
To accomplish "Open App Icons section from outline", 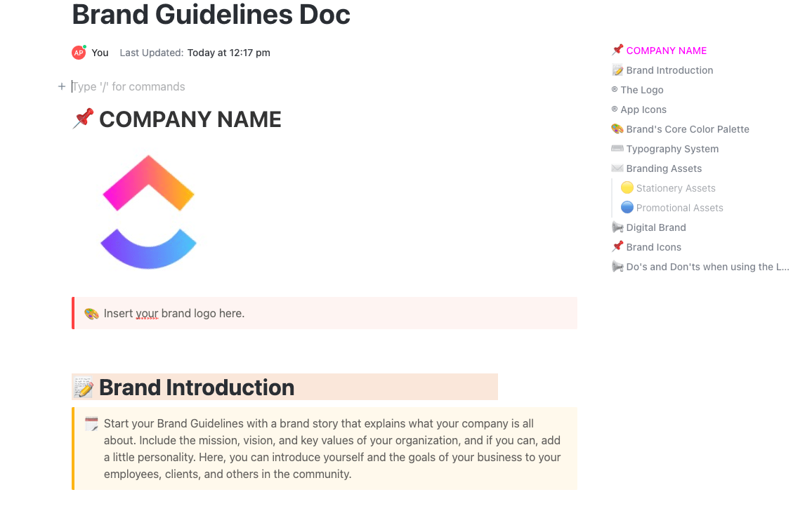I will pyautogui.click(x=643, y=109).
